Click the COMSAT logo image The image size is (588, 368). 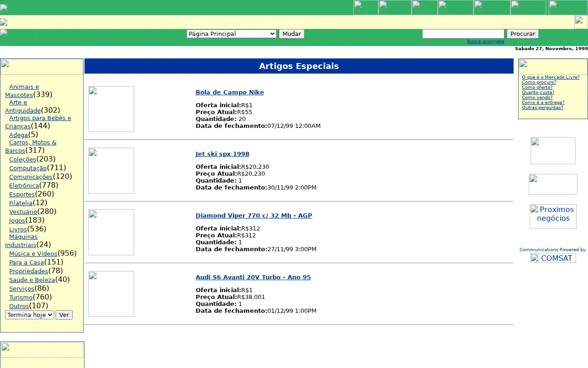(553, 258)
